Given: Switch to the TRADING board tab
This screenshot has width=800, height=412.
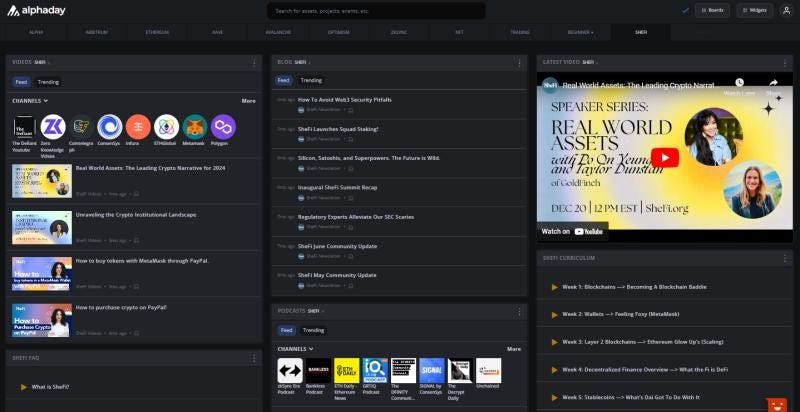Looking at the screenshot, I should click(520, 32).
